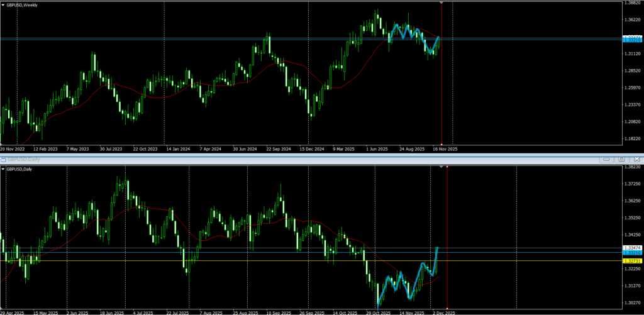The height and width of the screenshot is (315, 644).
Task: Click the white 1.33474 price label on Daily chart
Action: 631,248
